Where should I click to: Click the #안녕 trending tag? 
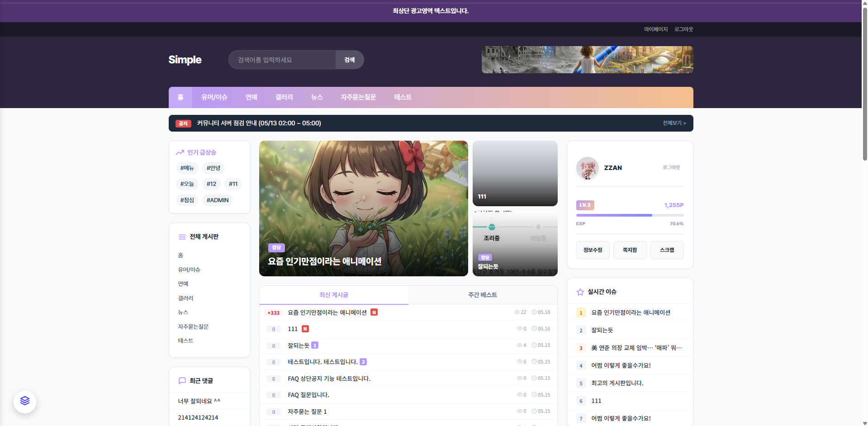pyautogui.click(x=213, y=168)
